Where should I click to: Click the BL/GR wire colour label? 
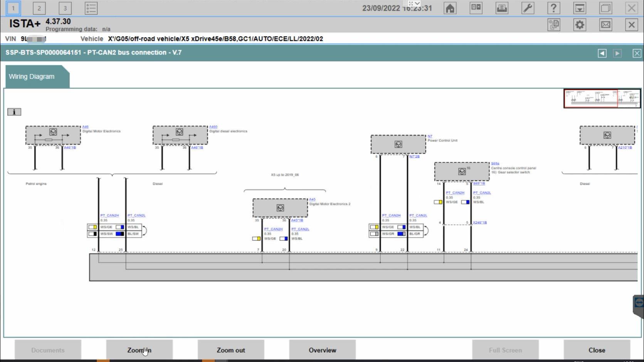415,234
